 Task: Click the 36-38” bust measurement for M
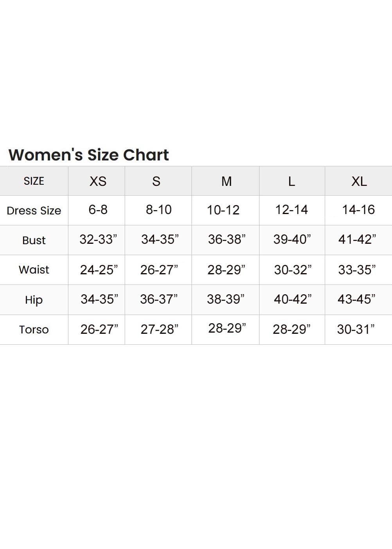pyautogui.click(x=227, y=239)
